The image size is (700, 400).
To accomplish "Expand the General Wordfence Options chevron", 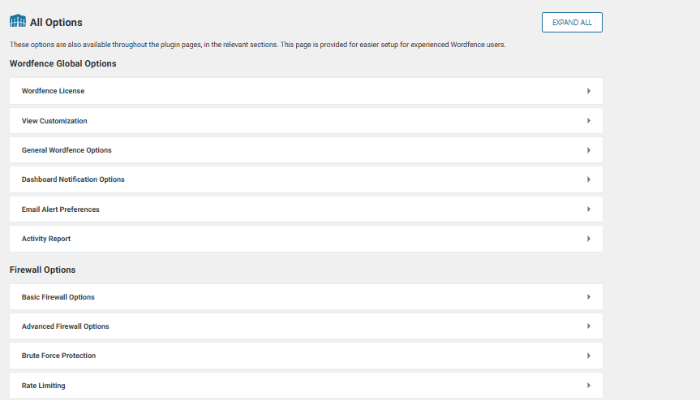I will point(588,150).
